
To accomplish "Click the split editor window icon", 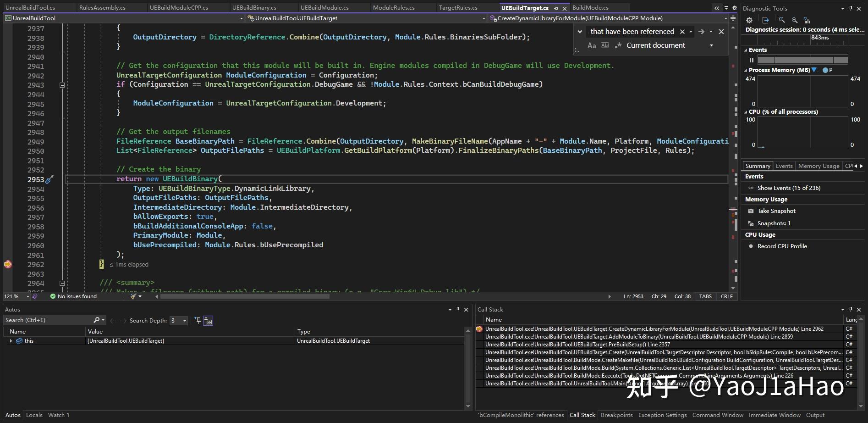I will point(733,18).
